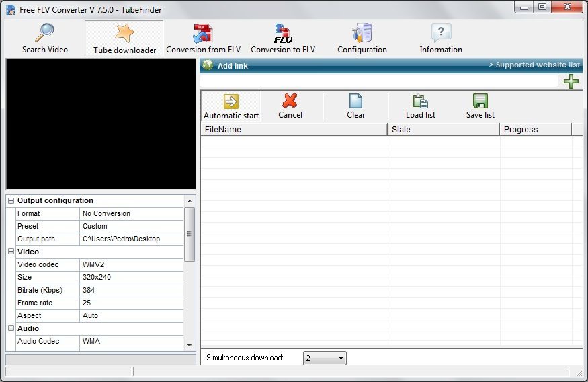Collapse the Output configuration group
Screen dimensions: 588x382
coord(11,201)
